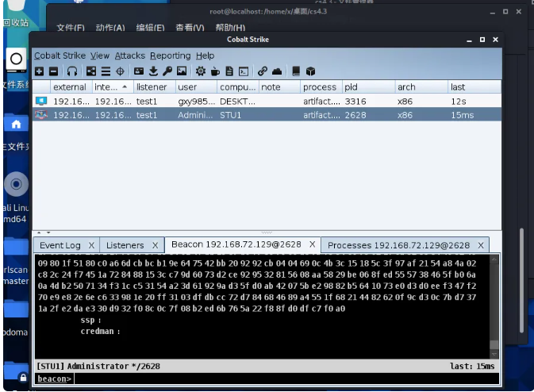
Task: Click beacon console scrollbar thumb
Action: coord(494,344)
